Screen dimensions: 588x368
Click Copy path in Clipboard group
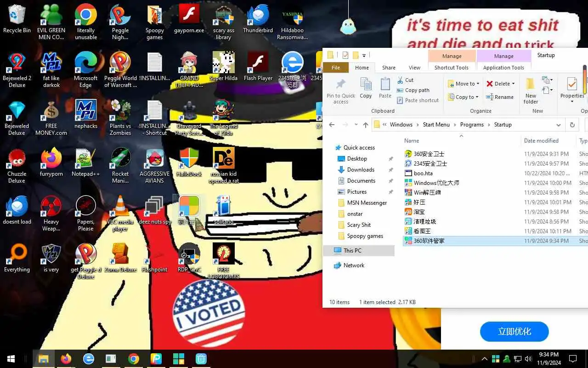click(x=413, y=90)
